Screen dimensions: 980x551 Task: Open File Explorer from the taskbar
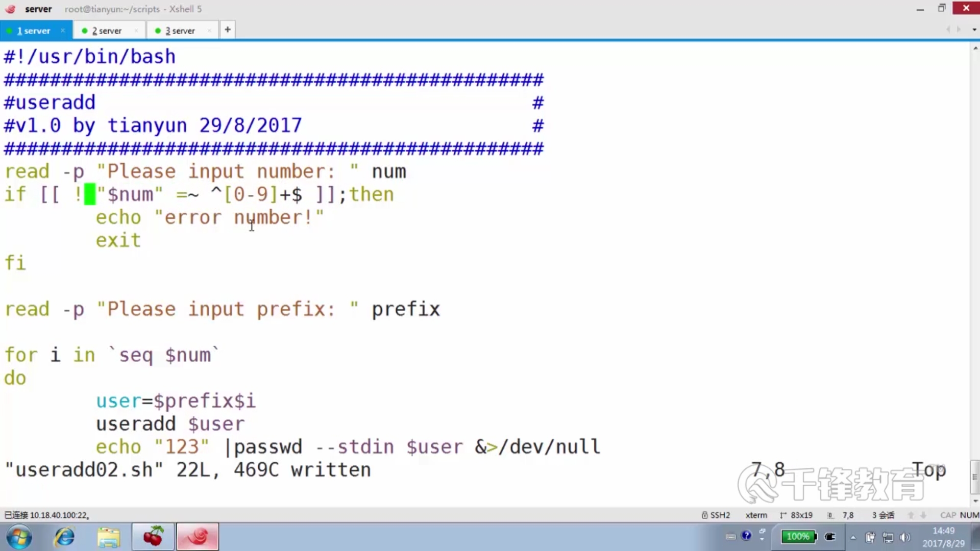pos(109,537)
